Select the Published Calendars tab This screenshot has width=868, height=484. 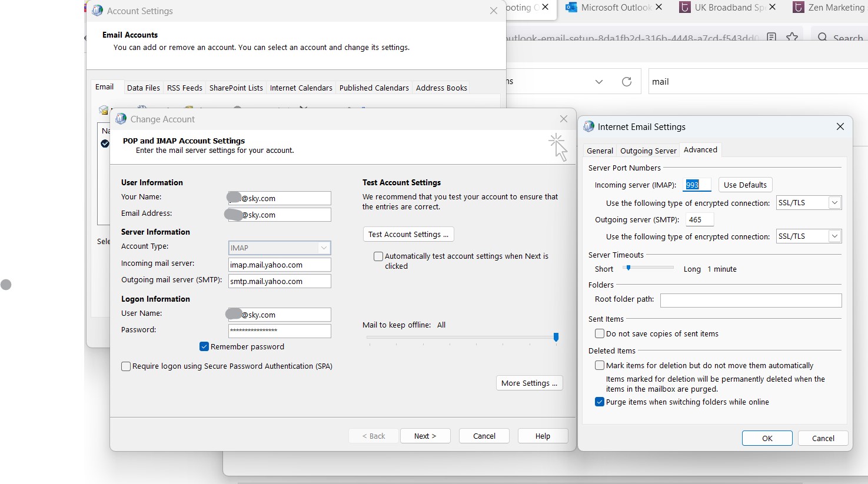click(374, 88)
